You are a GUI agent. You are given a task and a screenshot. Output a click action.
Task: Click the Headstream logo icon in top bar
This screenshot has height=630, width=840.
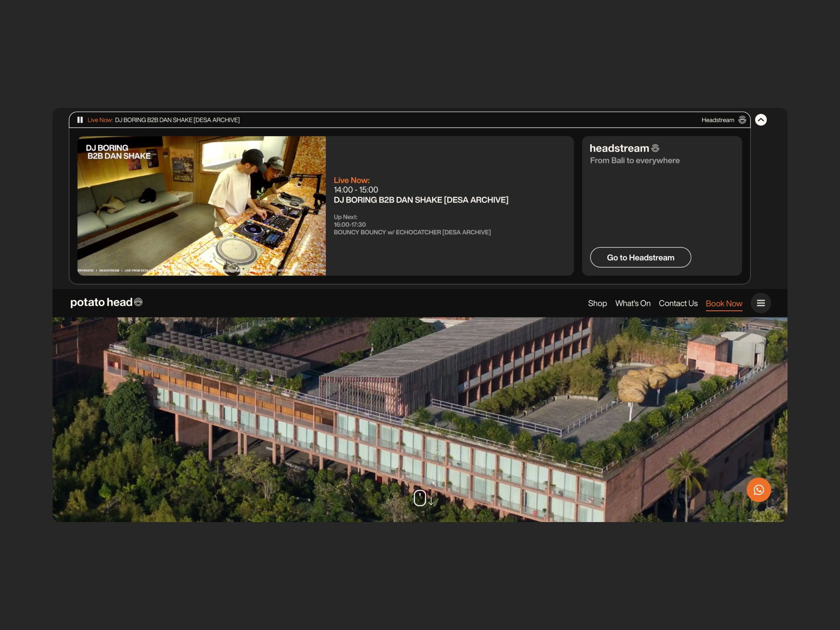742,120
